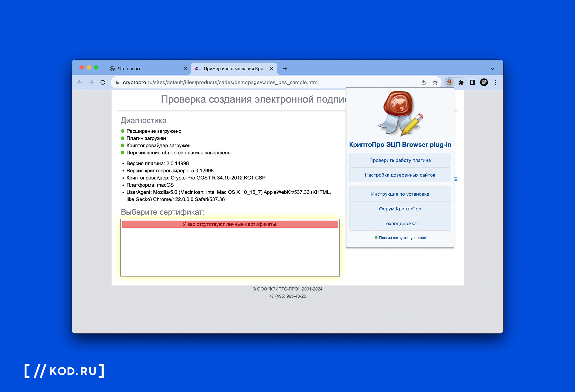
Task: Go back to previous page
Action: pos(80,82)
